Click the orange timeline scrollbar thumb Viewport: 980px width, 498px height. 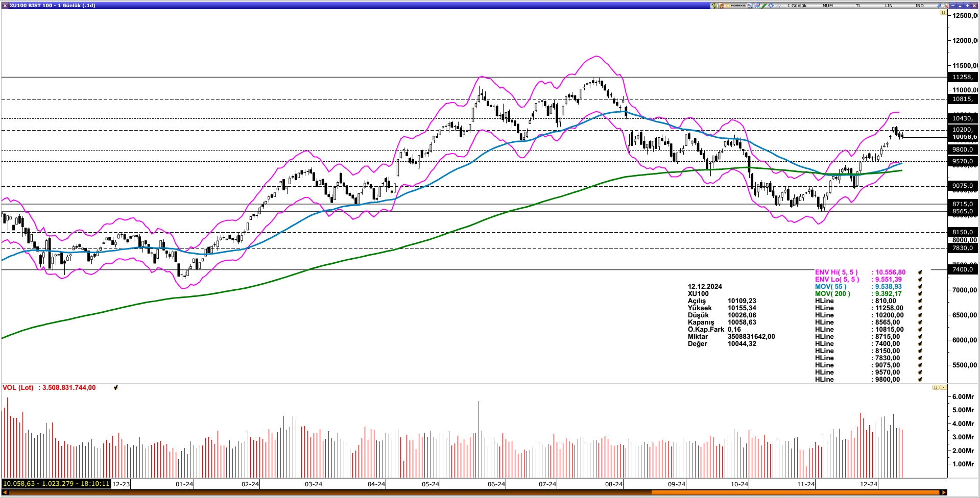pos(796,492)
